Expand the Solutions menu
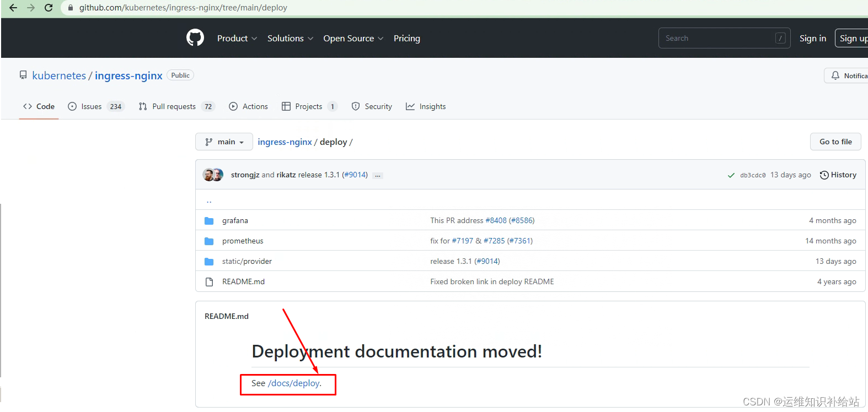868x412 pixels. coord(291,38)
